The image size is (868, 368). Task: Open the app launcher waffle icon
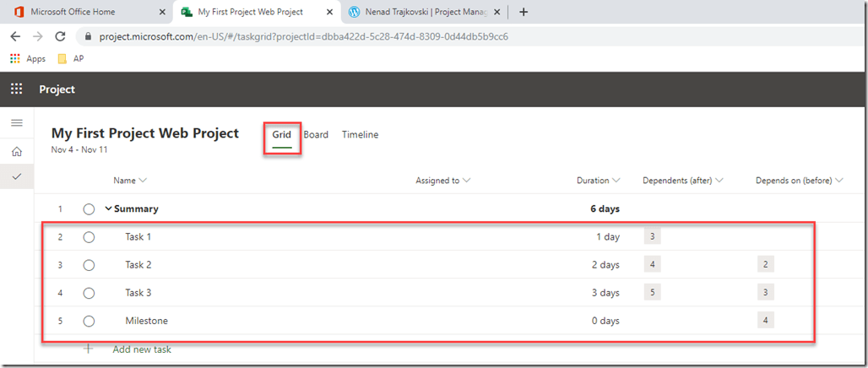(x=16, y=89)
